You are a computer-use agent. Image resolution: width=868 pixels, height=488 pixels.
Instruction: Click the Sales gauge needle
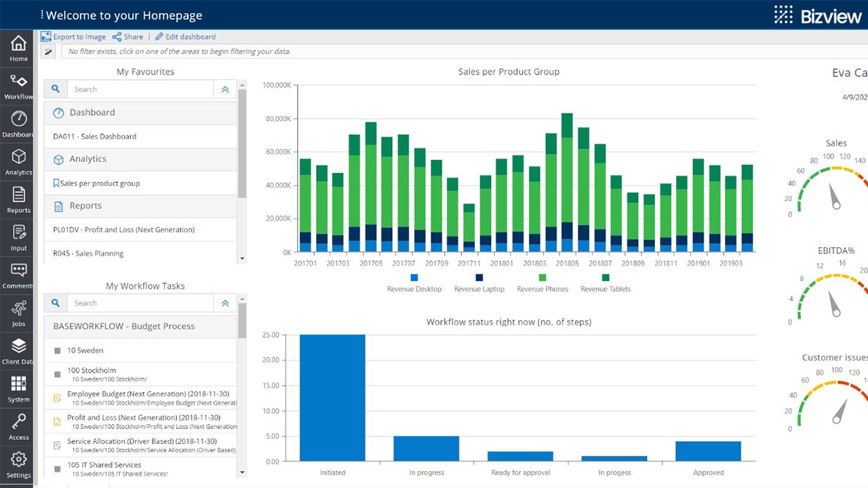(834, 197)
